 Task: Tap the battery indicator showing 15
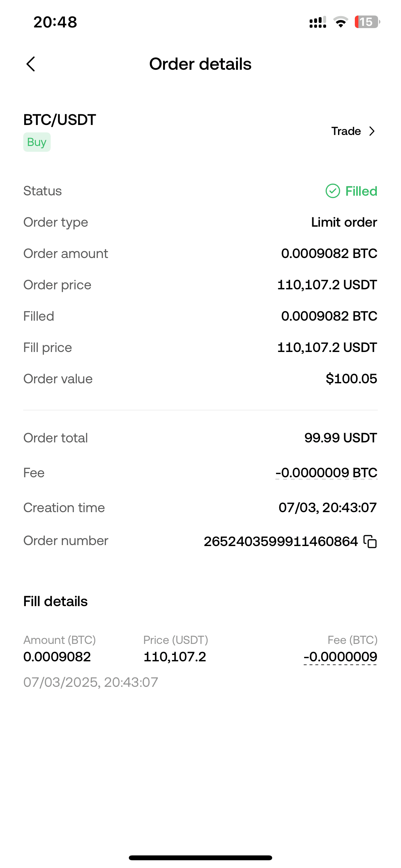tap(367, 22)
